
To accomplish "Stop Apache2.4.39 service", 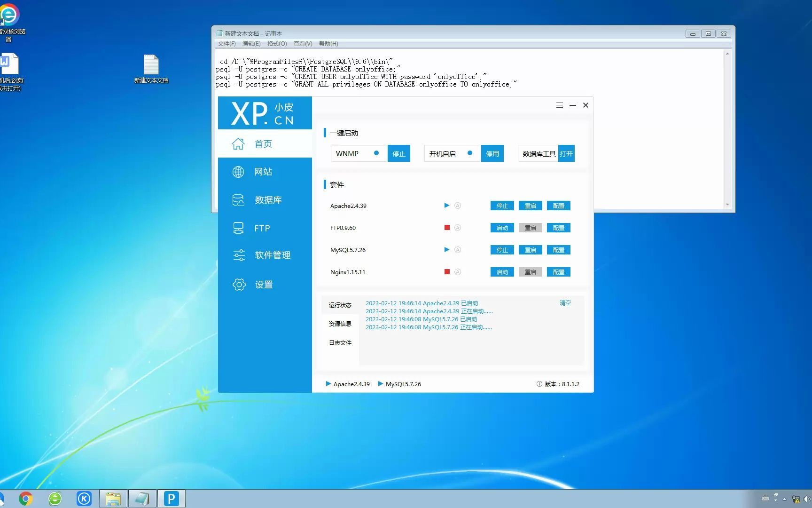I will pyautogui.click(x=502, y=206).
